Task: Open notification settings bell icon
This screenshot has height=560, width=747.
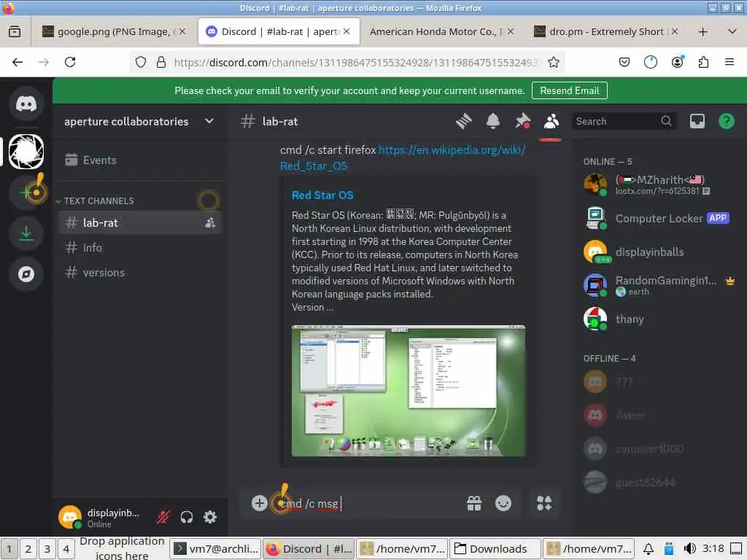Action: click(493, 122)
